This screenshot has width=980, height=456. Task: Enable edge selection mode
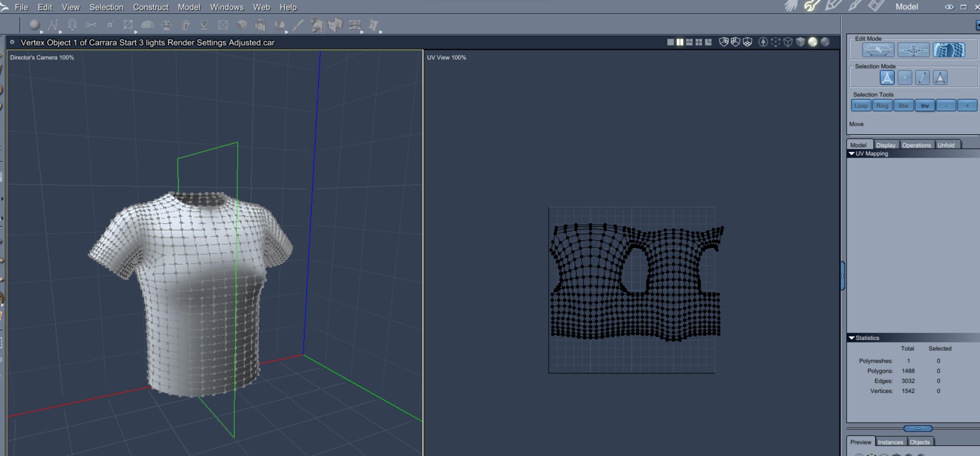[922, 78]
